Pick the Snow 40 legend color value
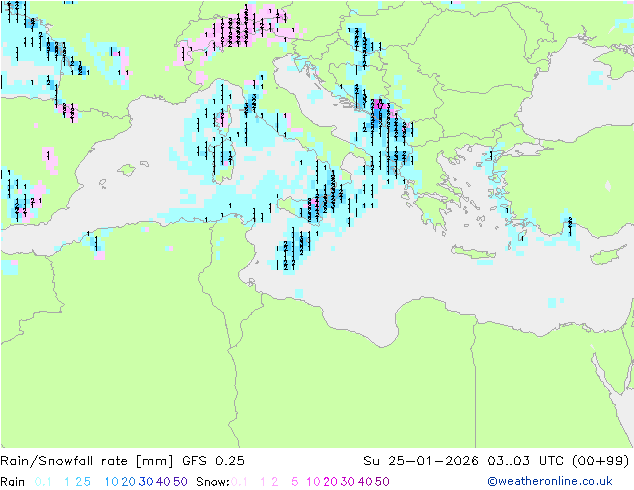The height and width of the screenshot is (490, 634). click(x=365, y=482)
